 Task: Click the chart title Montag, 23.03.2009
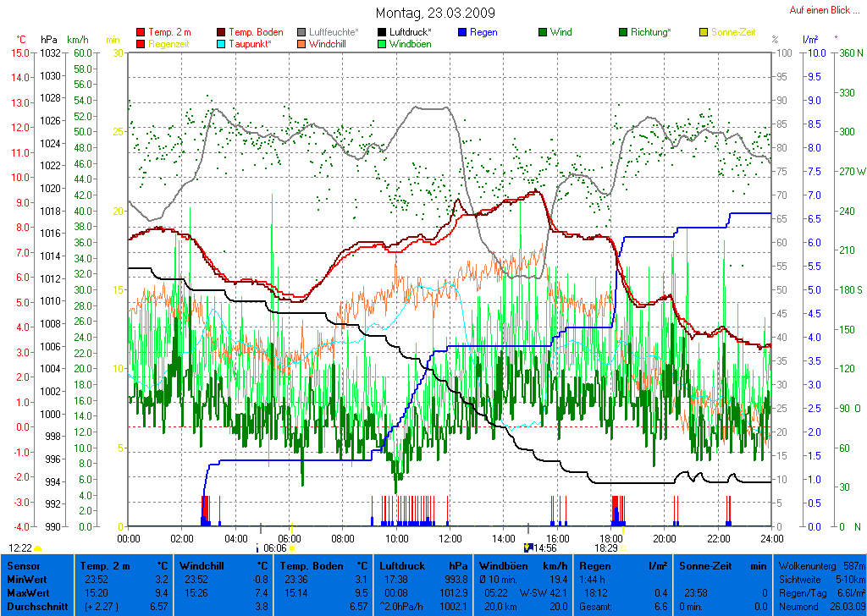click(435, 14)
